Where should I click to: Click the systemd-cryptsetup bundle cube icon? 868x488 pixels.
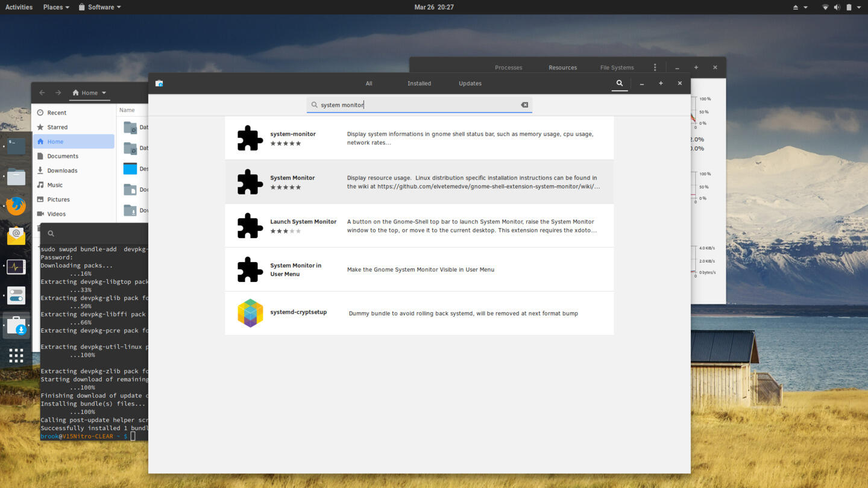point(250,313)
